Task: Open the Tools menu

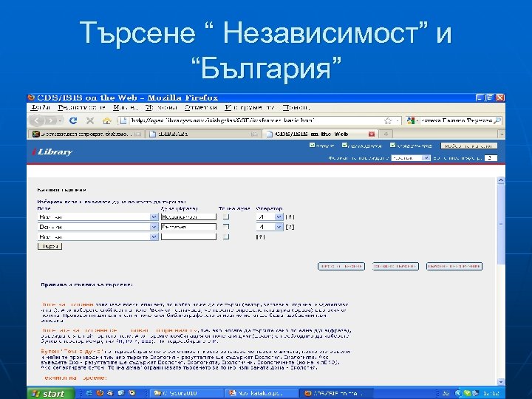Action: pos(250,108)
